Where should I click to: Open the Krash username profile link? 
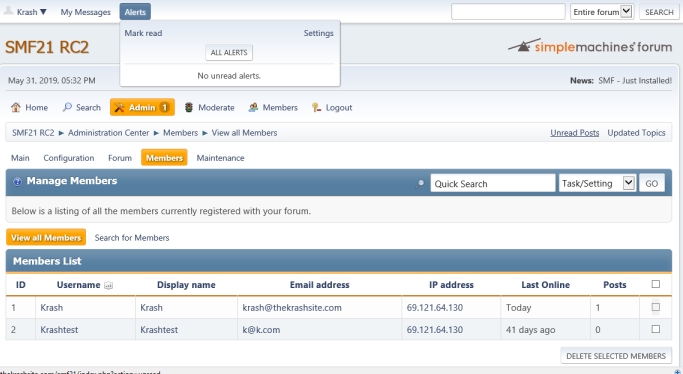(x=51, y=307)
